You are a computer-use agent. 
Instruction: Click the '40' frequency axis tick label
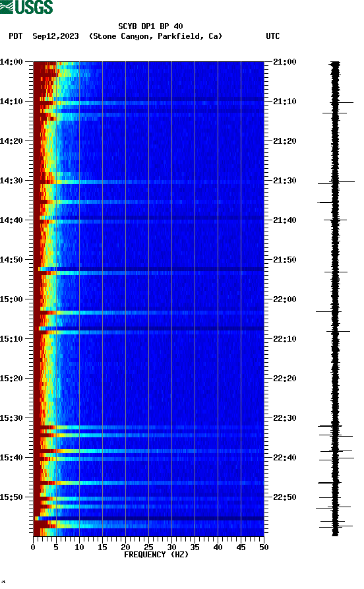coord(218,547)
